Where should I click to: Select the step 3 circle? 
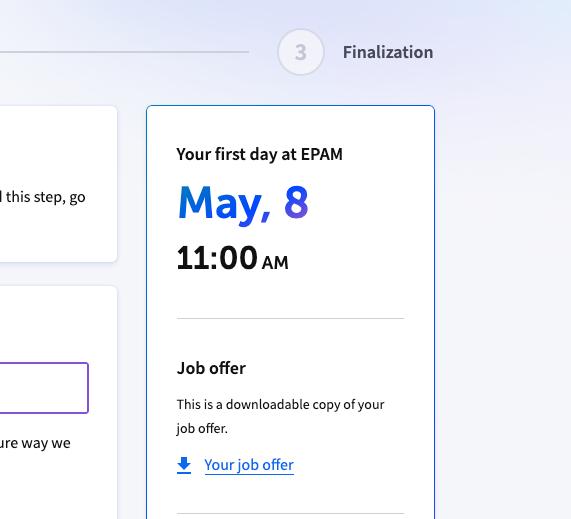click(300, 52)
